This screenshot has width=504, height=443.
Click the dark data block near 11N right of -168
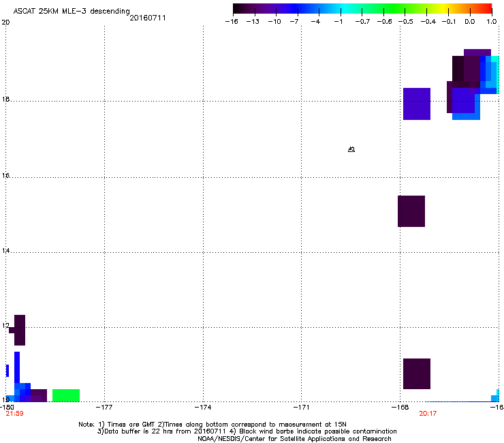tap(417, 374)
